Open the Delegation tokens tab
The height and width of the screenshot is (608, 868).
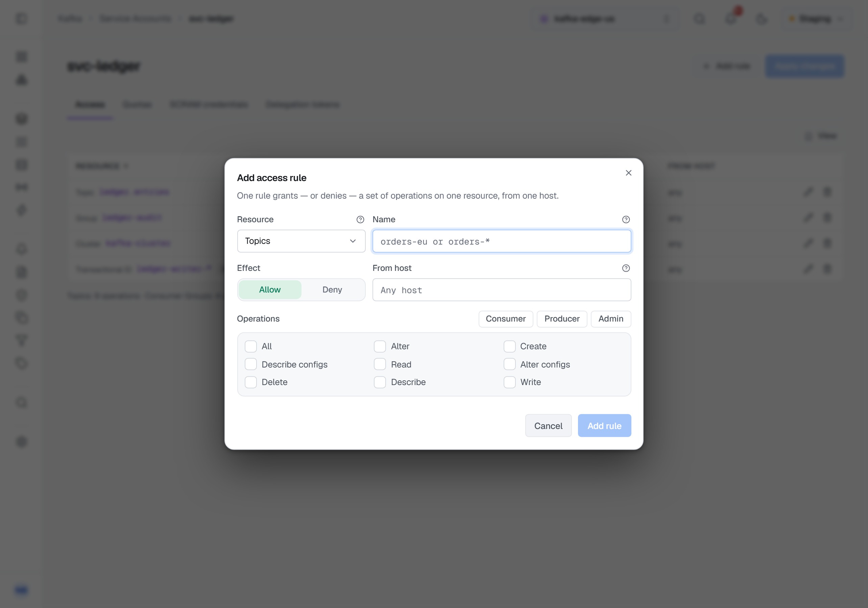point(303,105)
